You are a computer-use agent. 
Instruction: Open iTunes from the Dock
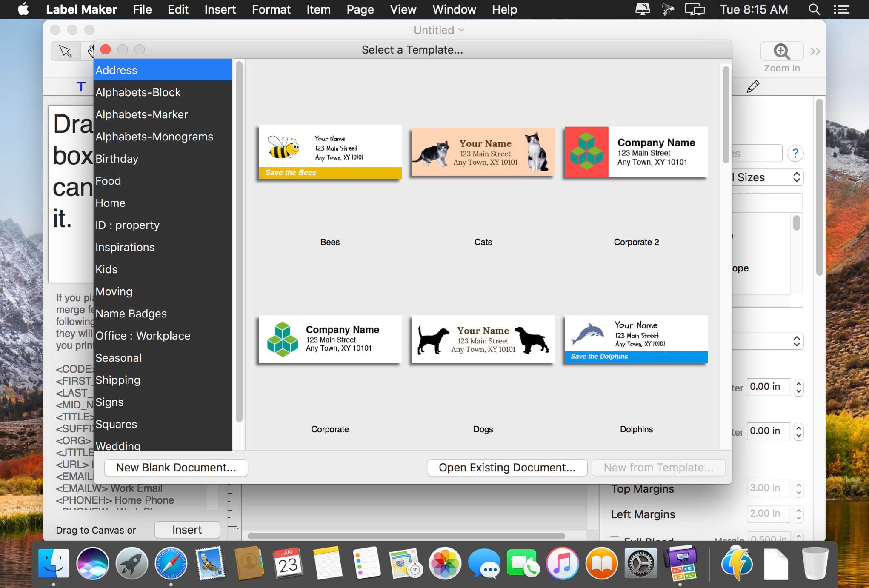562,563
